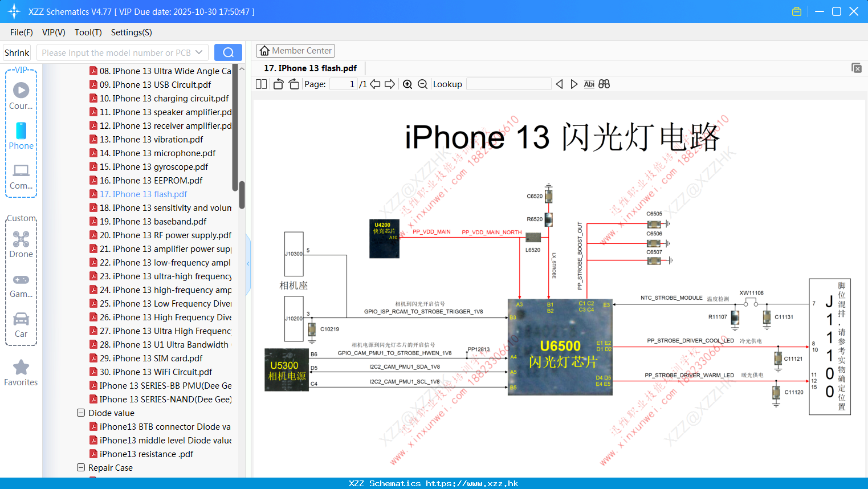This screenshot has width=868, height=489.
Task: Toggle the two-page view icon
Action: click(x=261, y=84)
